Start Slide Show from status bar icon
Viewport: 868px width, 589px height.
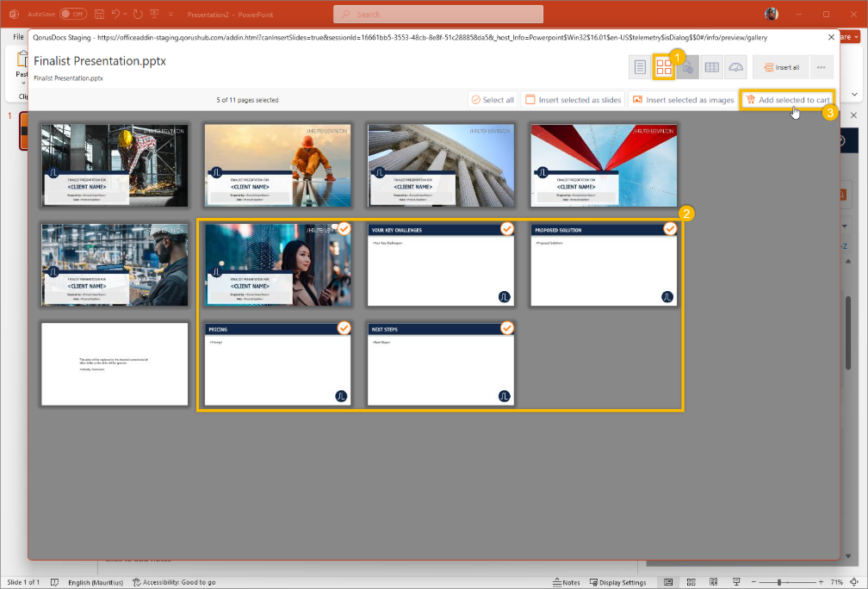click(x=735, y=582)
